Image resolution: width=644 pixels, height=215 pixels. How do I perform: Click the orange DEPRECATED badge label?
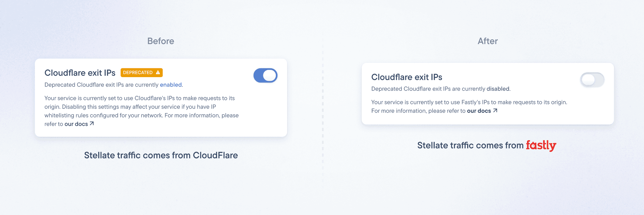[x=138, y=73]
